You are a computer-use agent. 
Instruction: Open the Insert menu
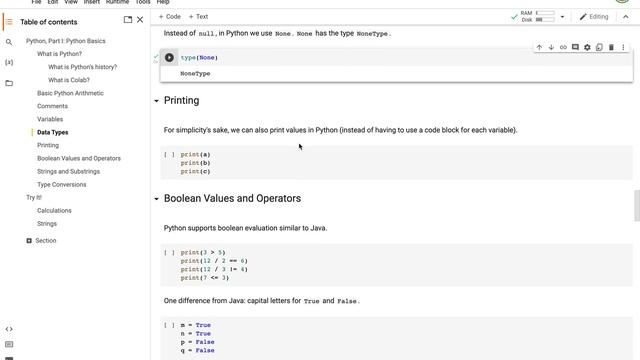(91, 2)
